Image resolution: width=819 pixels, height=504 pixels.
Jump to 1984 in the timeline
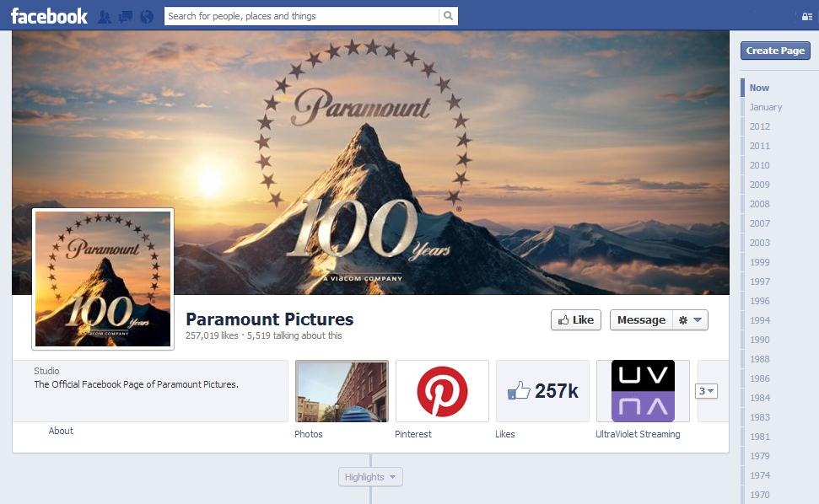click(760, 398)
